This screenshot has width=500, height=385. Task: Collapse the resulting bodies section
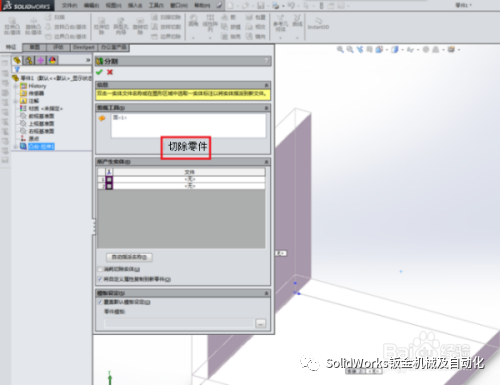[x=266, y=162]
